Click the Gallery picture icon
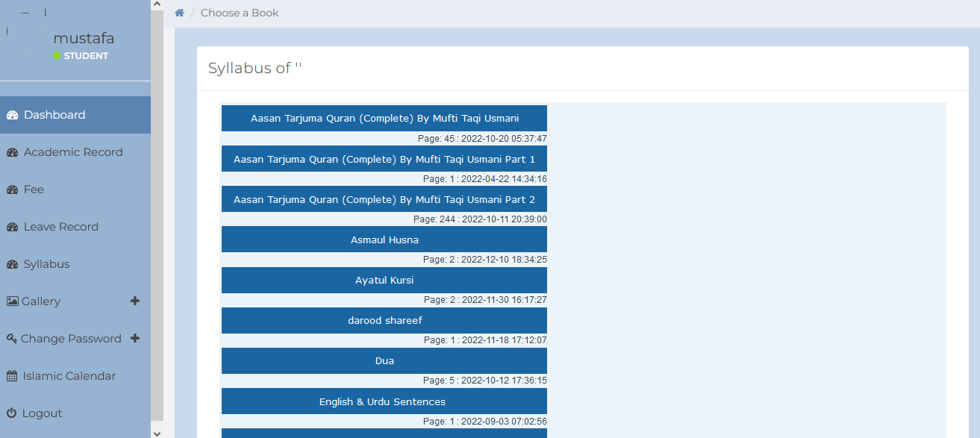Viewport: 980px width, 438px height. tap(12, 301)
